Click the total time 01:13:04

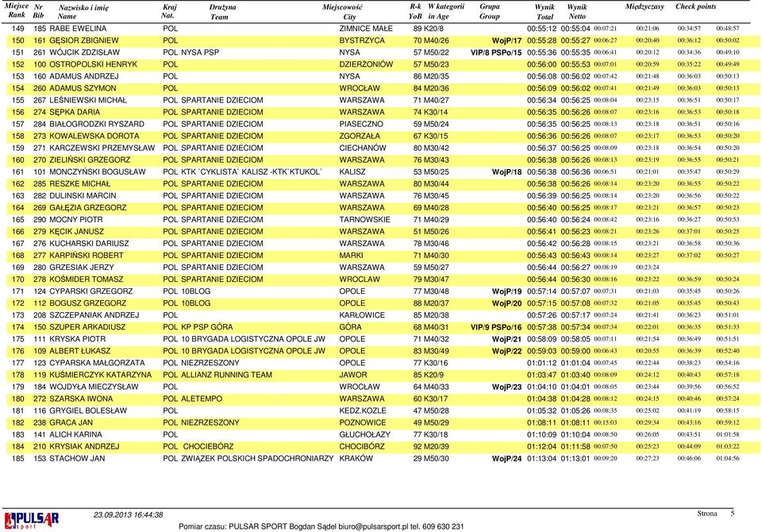click(x=541, y=458)
